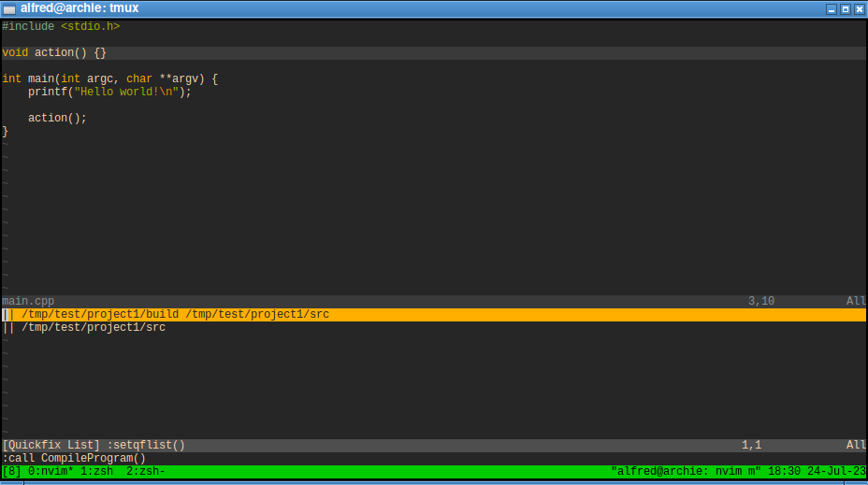Maximize the tmux terminal window
868x485 pixels.
pyautogui.click(x=846, y=8)
